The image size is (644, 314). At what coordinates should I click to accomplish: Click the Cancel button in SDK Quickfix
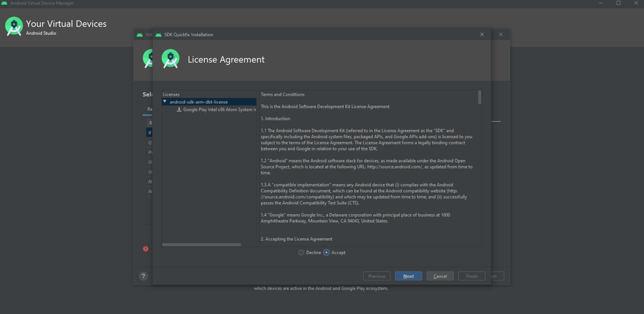(440, 276)
